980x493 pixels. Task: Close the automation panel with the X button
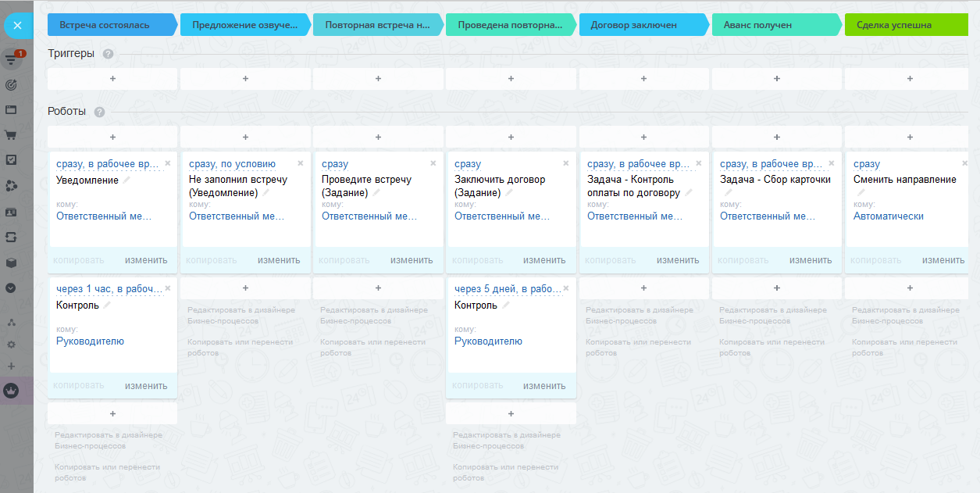[x=17, y=26]
